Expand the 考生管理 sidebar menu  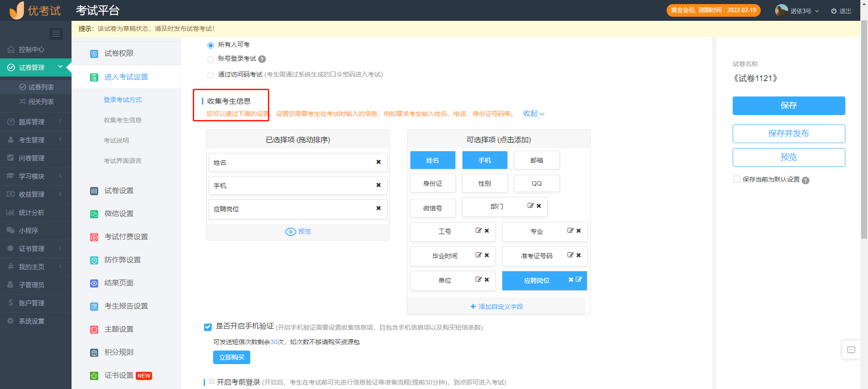click(36, 140)
